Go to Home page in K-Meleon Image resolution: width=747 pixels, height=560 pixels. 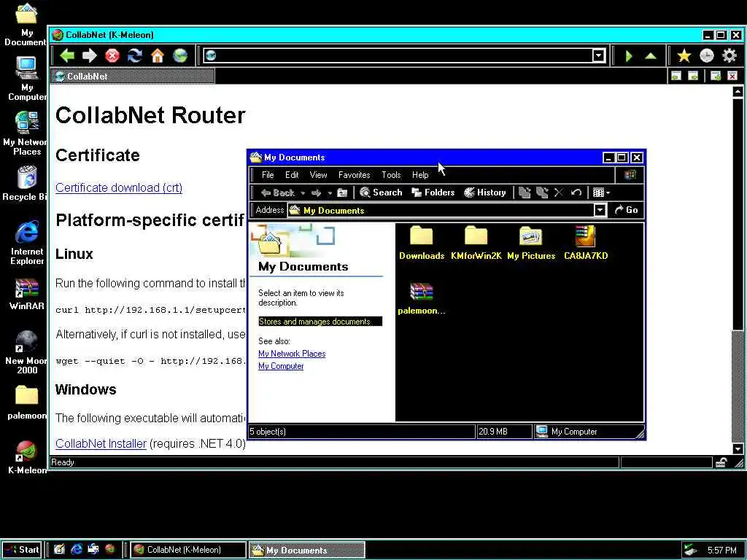pos(158,55)
